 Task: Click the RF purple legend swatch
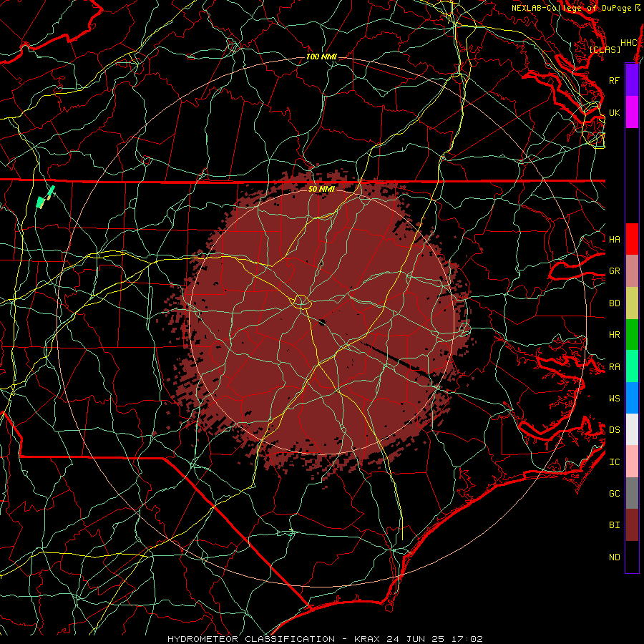(632, 80)
